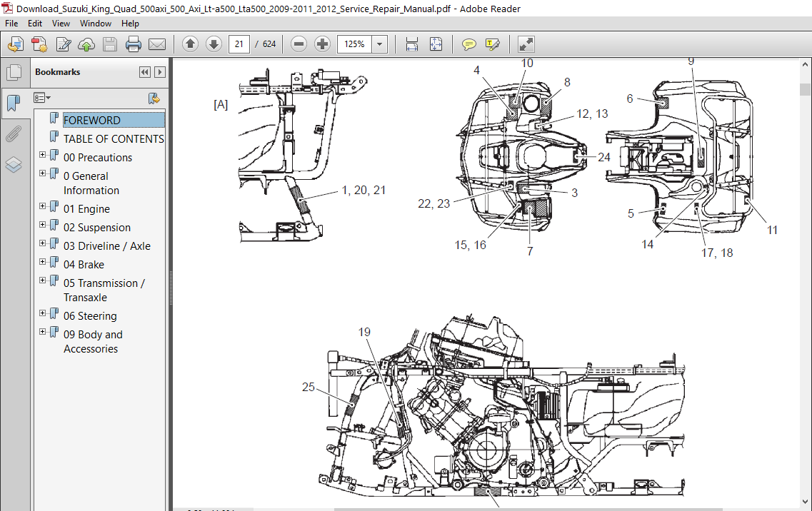Click the upload to cloud icon
Image resolution: width=812 pixels, height=511 pixels.
coord(86,44)
